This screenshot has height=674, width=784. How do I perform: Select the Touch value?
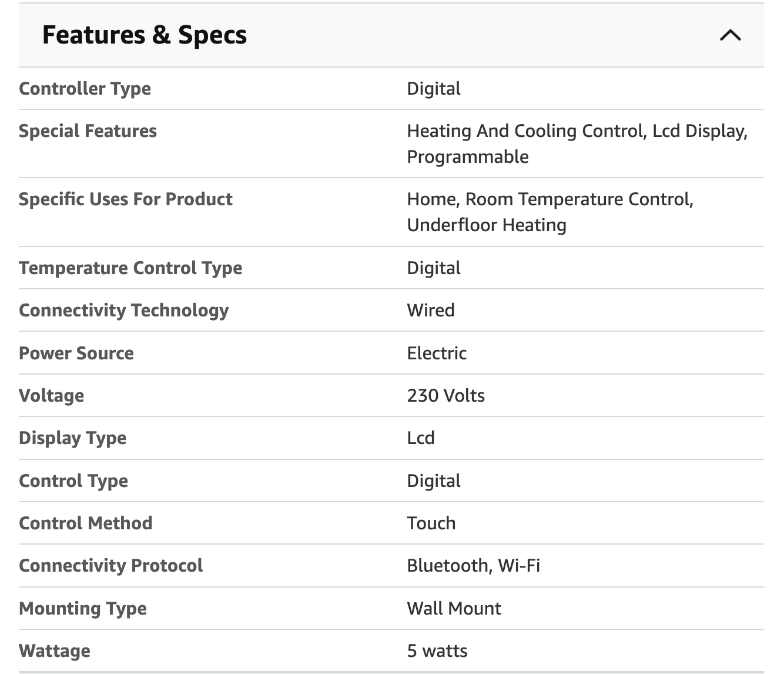[x=431, y=523]
